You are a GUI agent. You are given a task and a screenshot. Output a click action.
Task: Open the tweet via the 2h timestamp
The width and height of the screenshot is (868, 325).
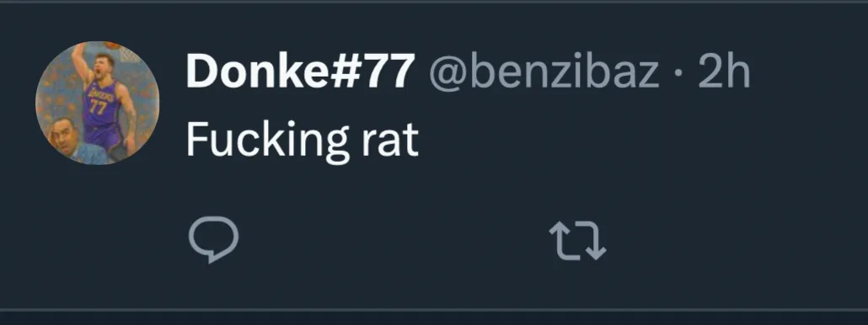724,72
